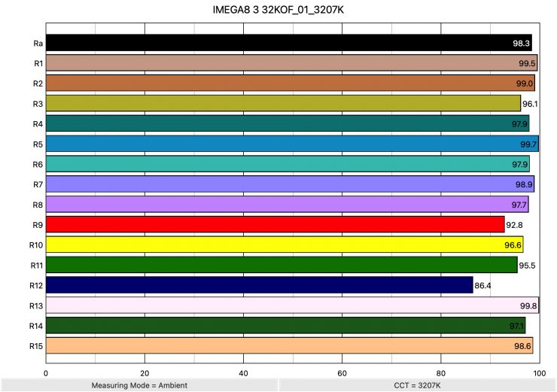Image resolution: width=557 pixels, height=392 pixels.
Task: Select the olive R3 bar
Action: click(283, 103)
